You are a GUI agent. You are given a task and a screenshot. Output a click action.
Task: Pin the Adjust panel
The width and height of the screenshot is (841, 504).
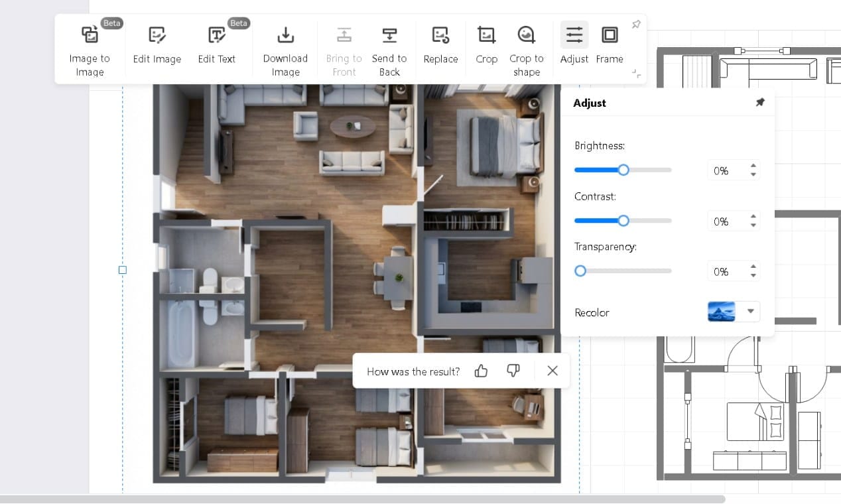tap(760, 102)
